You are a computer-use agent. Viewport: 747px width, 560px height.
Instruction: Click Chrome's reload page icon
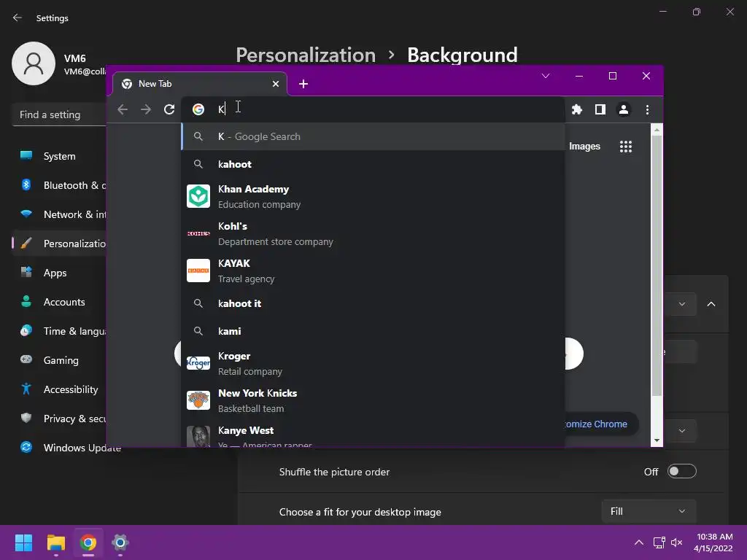169,109
